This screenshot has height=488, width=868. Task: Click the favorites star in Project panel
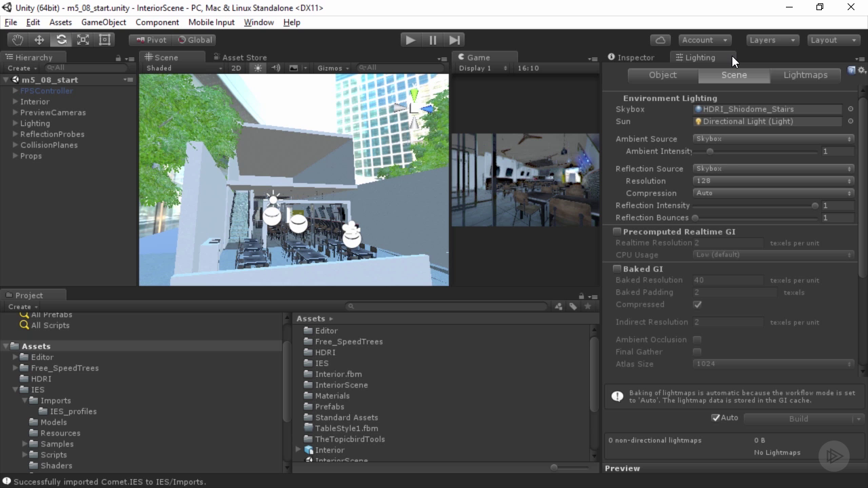pos(588,306)
